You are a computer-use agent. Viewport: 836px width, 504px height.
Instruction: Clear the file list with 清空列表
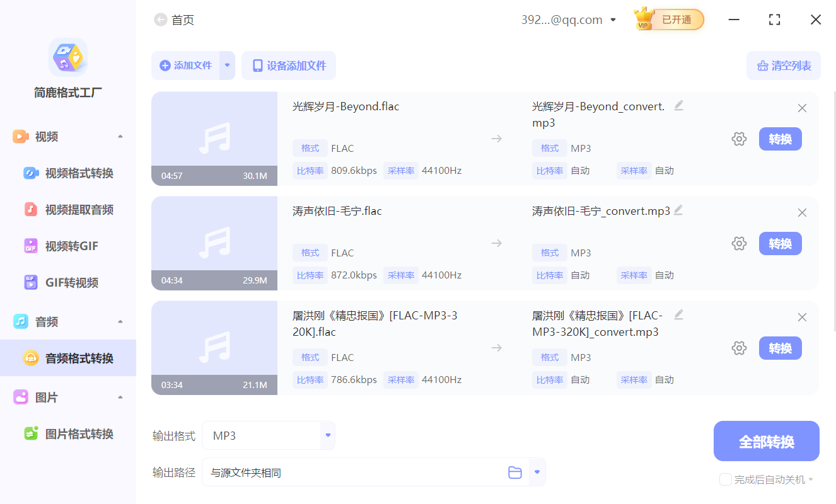pyautogui.click(x=784, y=66)
